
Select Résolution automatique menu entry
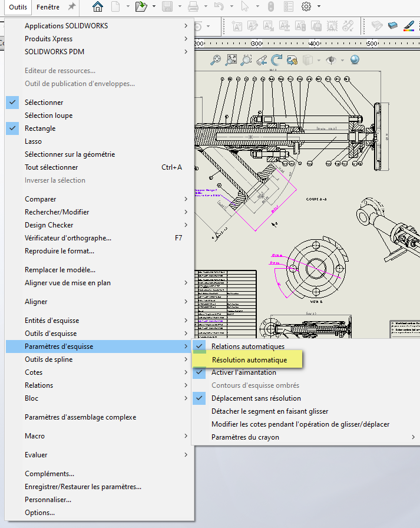[249, 359]
